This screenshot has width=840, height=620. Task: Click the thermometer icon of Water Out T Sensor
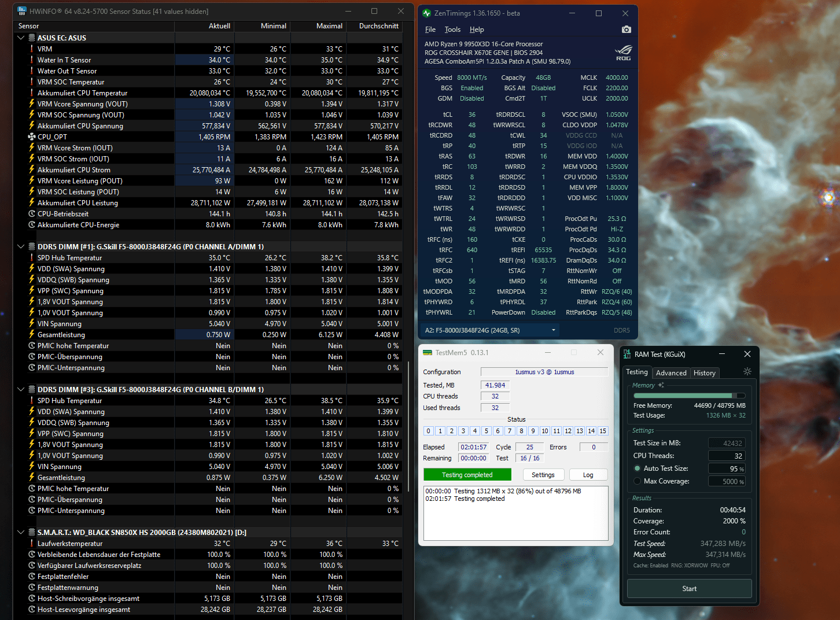[x=32, y=71]
